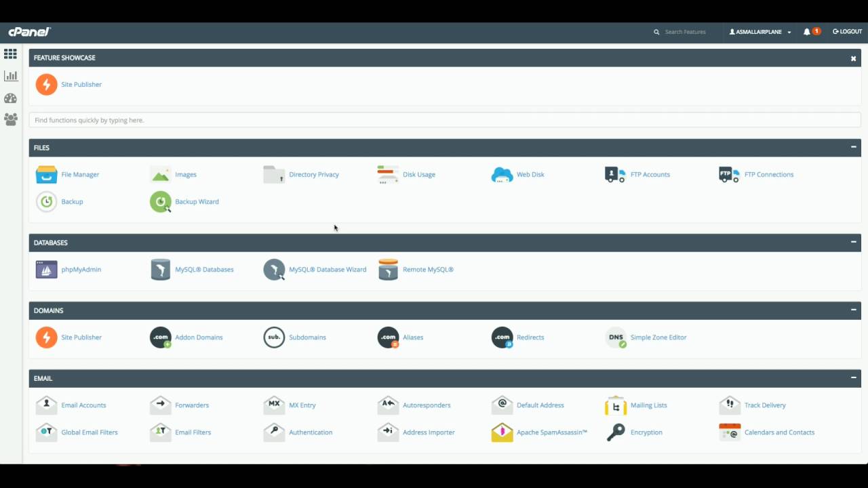This screenshot has width=868, height=488.
Task: Collapse the Email section
Action: (853, 378)
